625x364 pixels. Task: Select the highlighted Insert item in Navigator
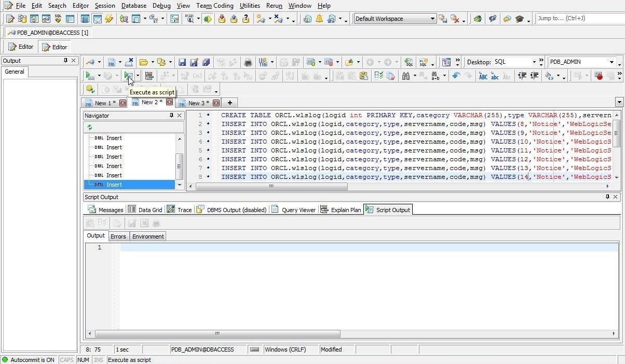coord(130,184)
